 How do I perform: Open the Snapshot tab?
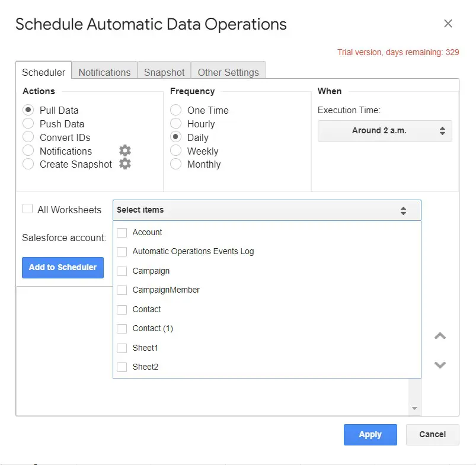click(164, 72)
